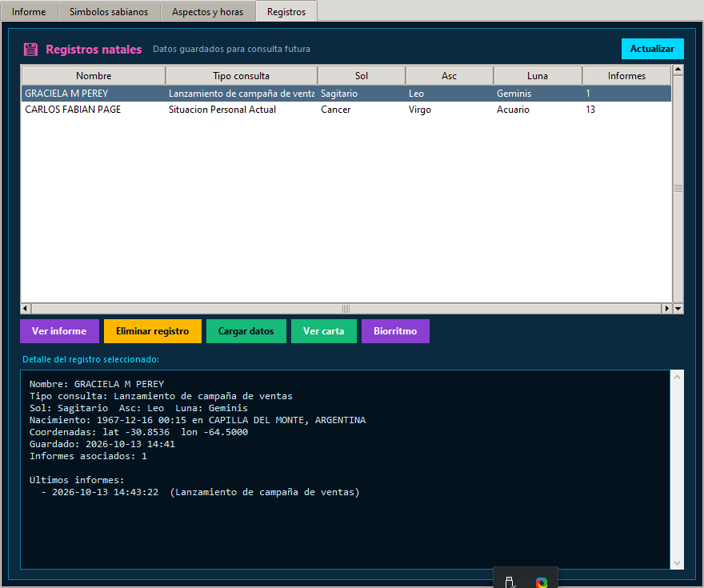Go to the Aspectos y horas tab

[207, 12]
